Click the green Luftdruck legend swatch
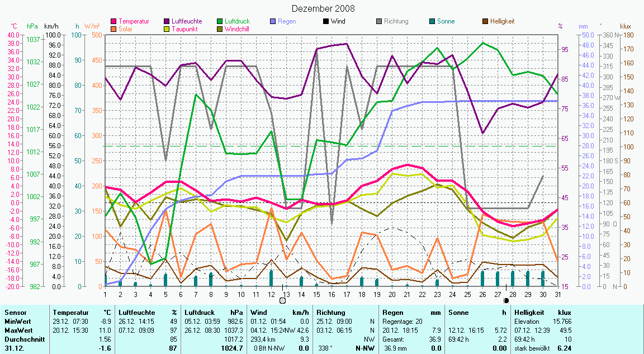The width and height of the screenshot is (644, 354). pyautogui.click(x=220, y=22)
